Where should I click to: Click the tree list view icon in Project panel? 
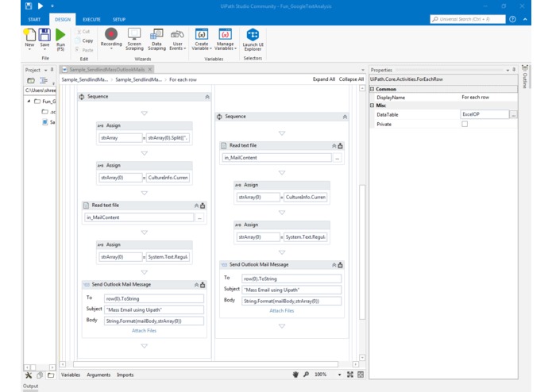44,80
